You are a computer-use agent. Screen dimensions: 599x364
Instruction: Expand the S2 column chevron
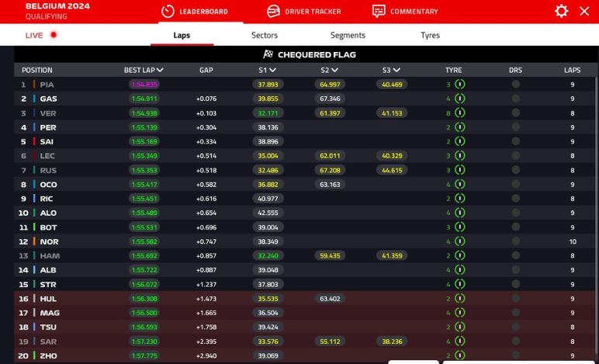(x=334, y=70)
